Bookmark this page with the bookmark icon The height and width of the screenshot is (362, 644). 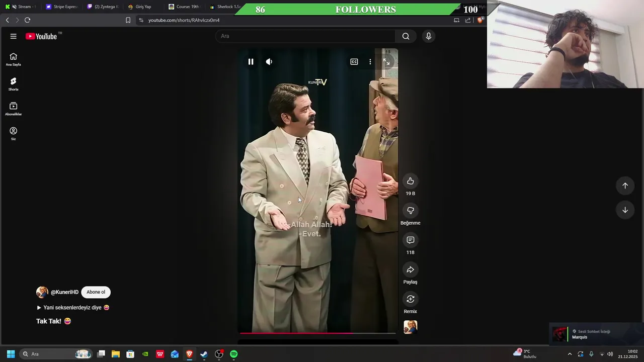(128, 20)
